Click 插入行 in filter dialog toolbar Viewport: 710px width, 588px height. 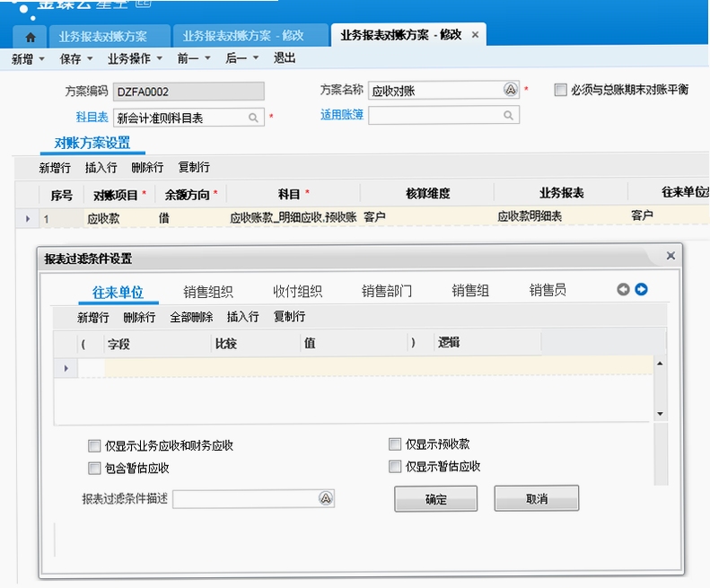[242, 317]
